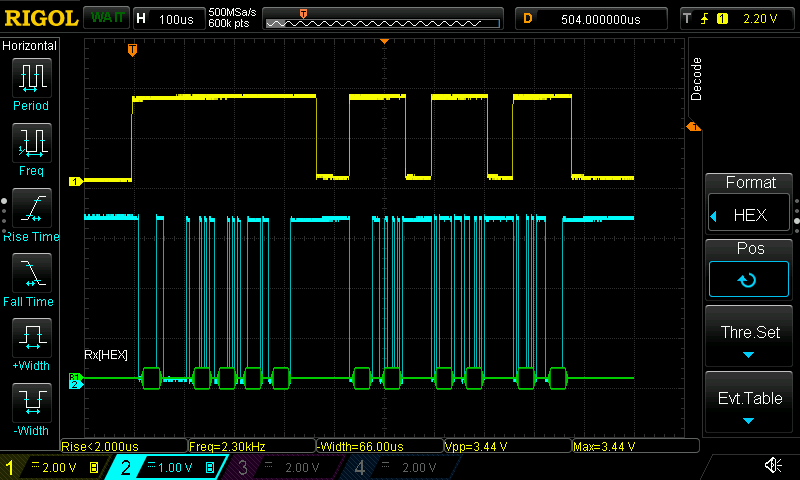Click the Rx[HEX] decode label

click(x=106, y=355)
